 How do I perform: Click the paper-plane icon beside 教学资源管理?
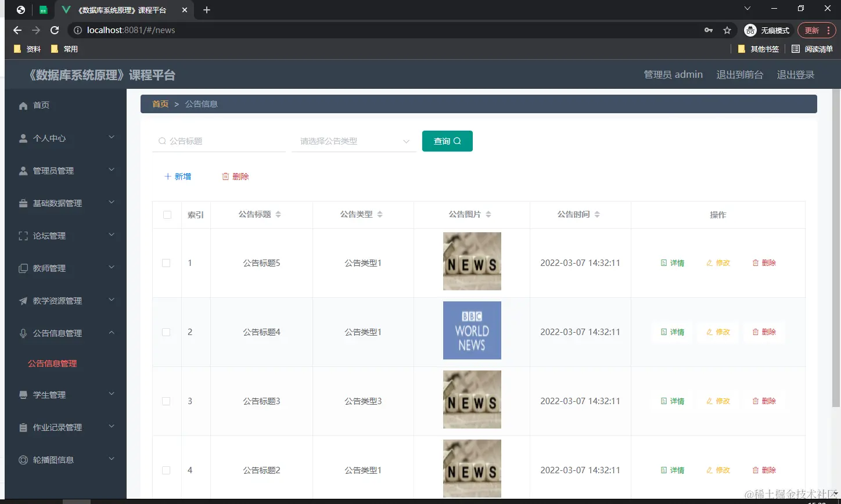(x=23, y=301)
